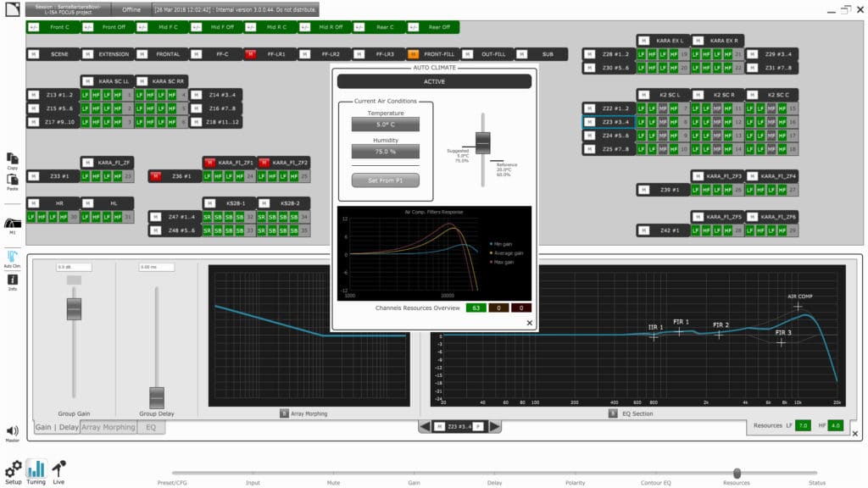Click the Temperature value field
This screenshot has height=488, width=868.
(x=385, y=125)
